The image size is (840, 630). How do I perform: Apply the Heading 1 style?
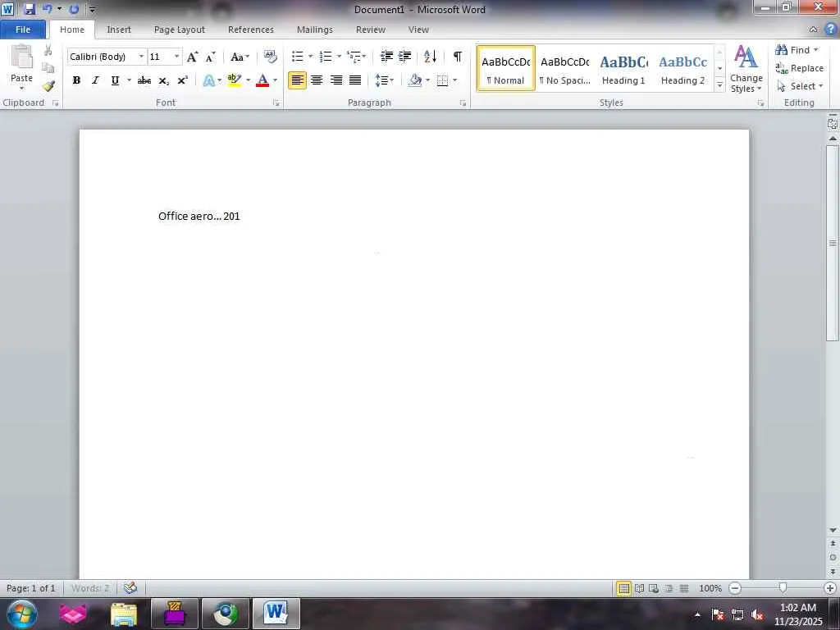point(623,69)
